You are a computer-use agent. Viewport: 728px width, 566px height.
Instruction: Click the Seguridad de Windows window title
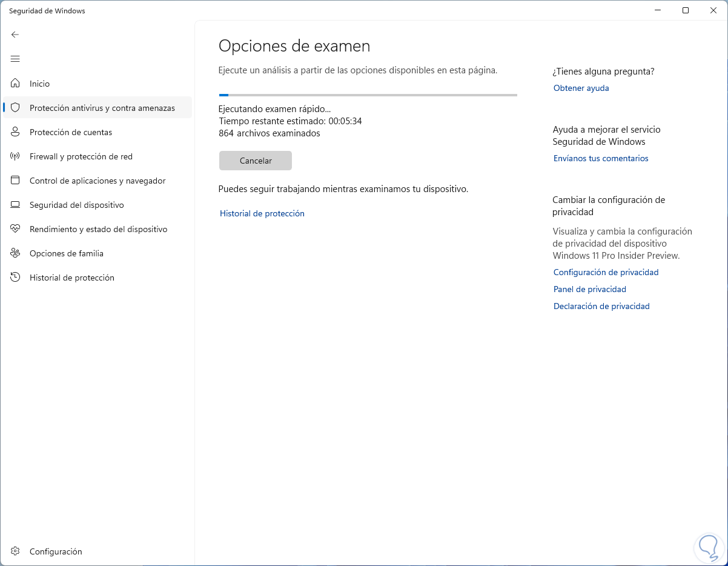pos(47,11)
